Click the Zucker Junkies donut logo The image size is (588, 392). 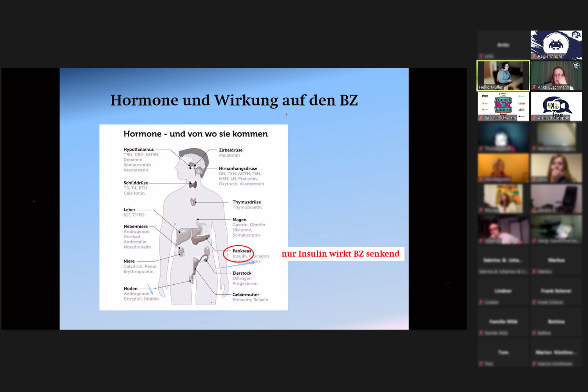(503, 105)
